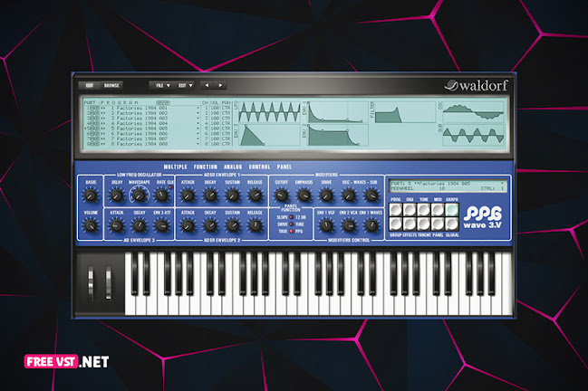Select the DIGI panel button
This screenshot has height=391, width=588.
pos(410,210)
